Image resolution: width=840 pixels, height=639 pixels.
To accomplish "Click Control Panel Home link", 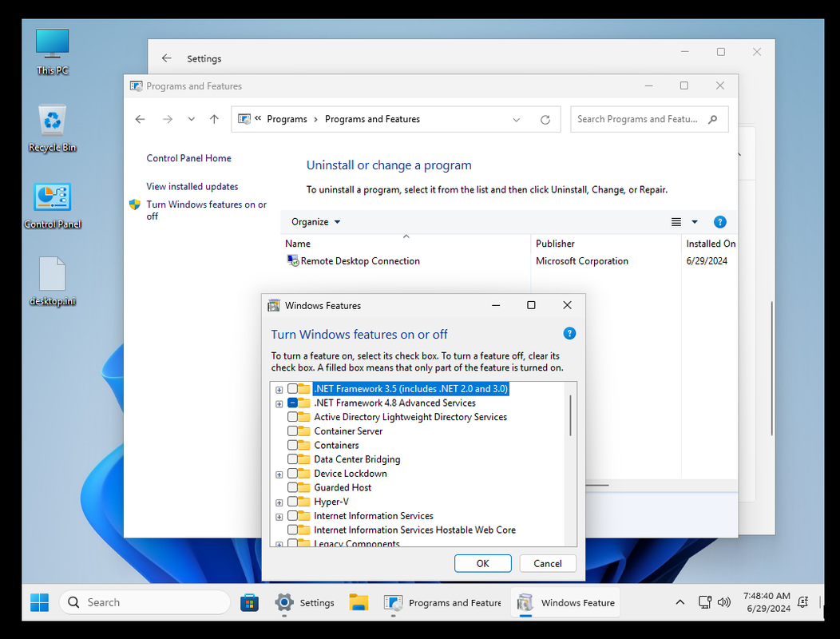I will coord(188,158).
